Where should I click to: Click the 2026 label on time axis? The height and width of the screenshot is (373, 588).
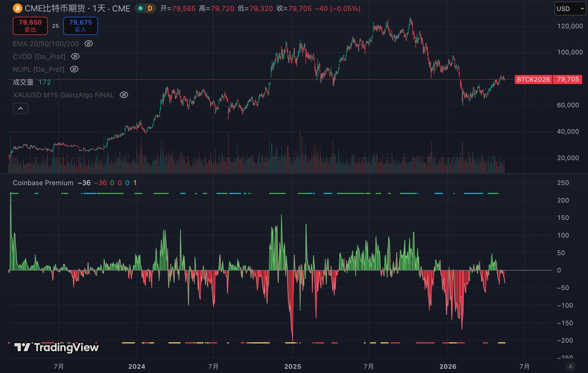tap(448, 366)
